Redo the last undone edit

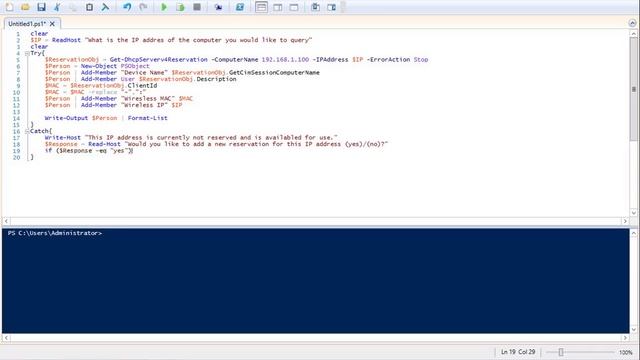click(x=143, y=7)
